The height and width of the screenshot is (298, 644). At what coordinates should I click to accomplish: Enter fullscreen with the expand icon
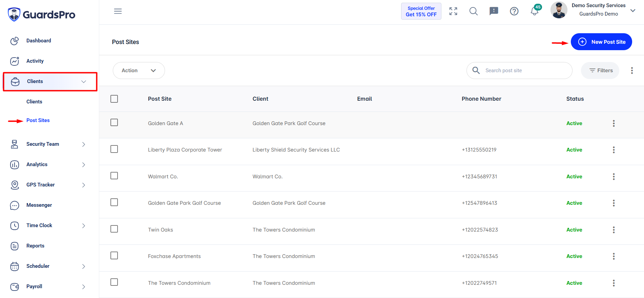pyautogui.click(x=453, y=11)
